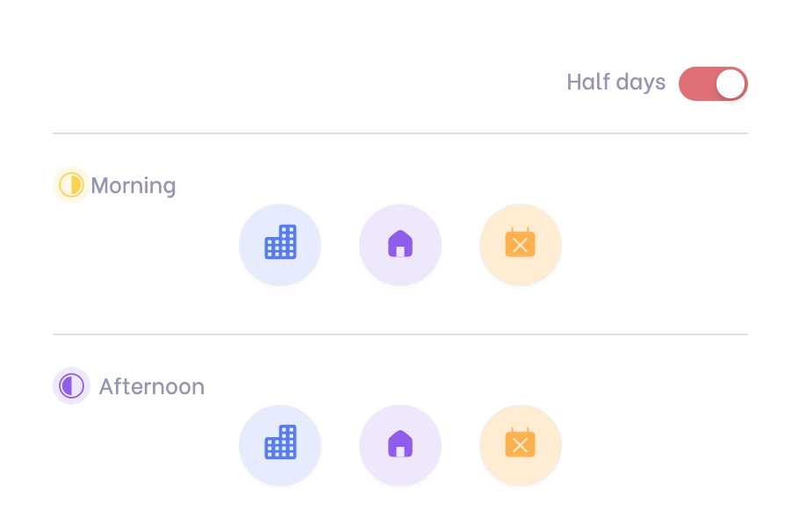Select the home icon for Afternoon
The height and width of the screenshot is (532, 799).
400,444
